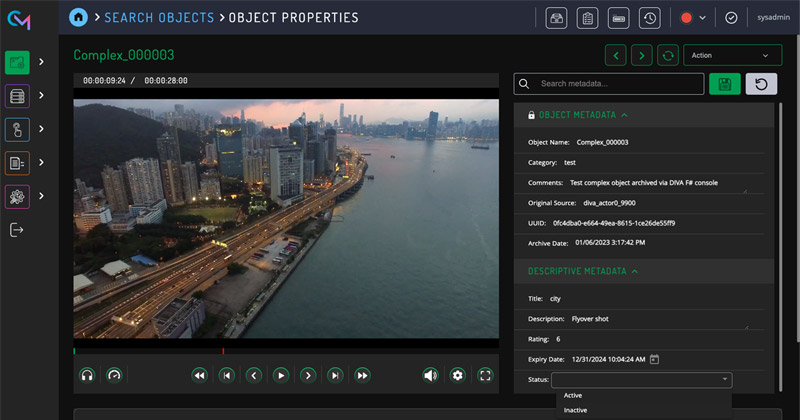Open the pink settings gear sidebar icon

(x=17, y=196)
